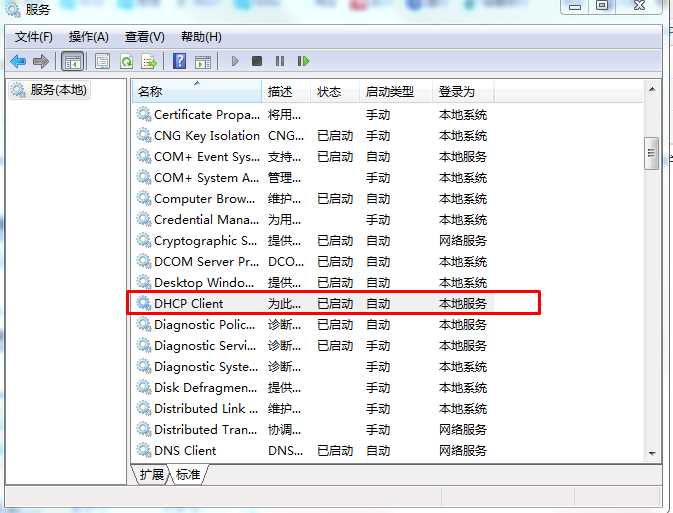The height and width of the screenshot is (513, 673).
Task: Open the 帮助(H) menu
Action: pos(201,37)
